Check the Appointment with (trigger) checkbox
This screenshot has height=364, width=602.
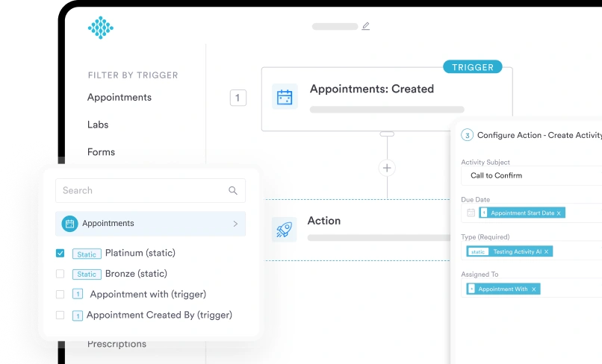point(60,295)
